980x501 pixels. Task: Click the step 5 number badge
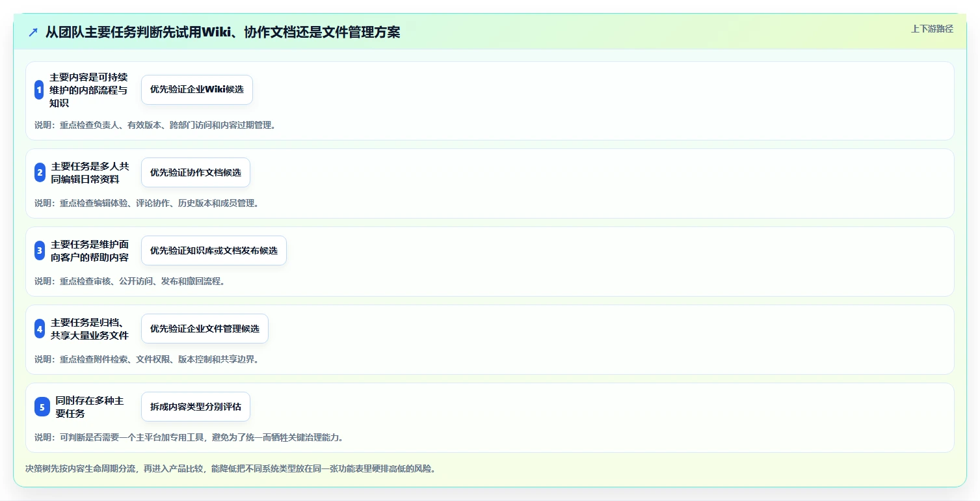pyautogui.click(x=42, y=407)
